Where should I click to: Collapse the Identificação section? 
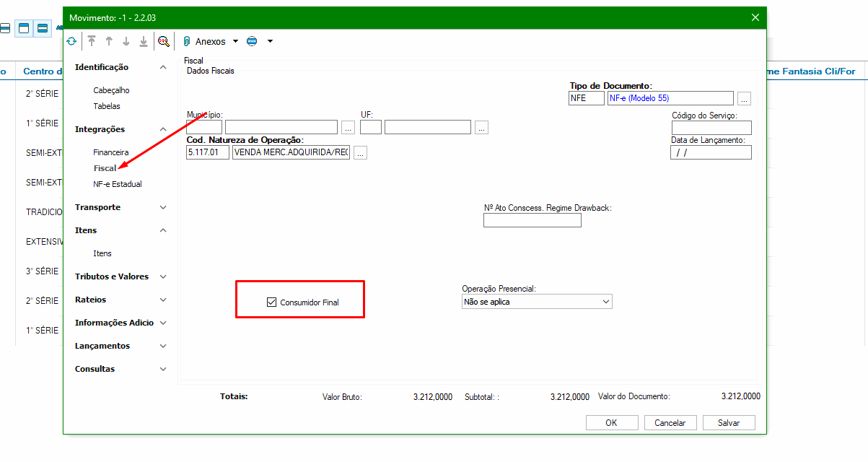163,67
